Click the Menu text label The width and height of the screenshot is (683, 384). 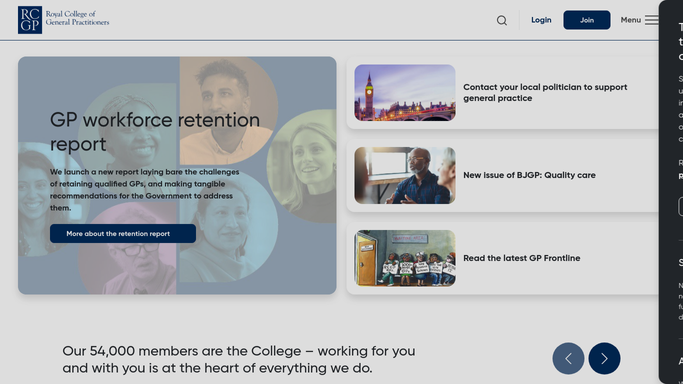click(x=630, y=20)
